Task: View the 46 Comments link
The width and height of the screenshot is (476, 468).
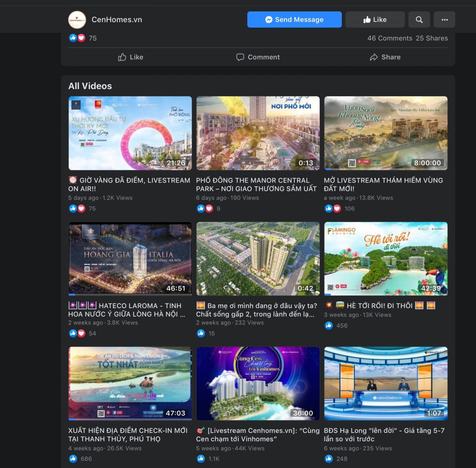Action: click(390, 38)
